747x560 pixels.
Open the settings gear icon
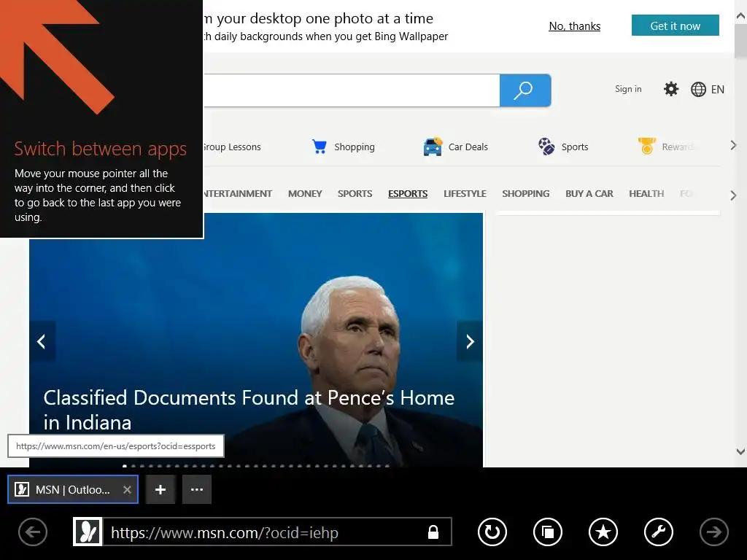pyautogui.click(x=671, y=89)
